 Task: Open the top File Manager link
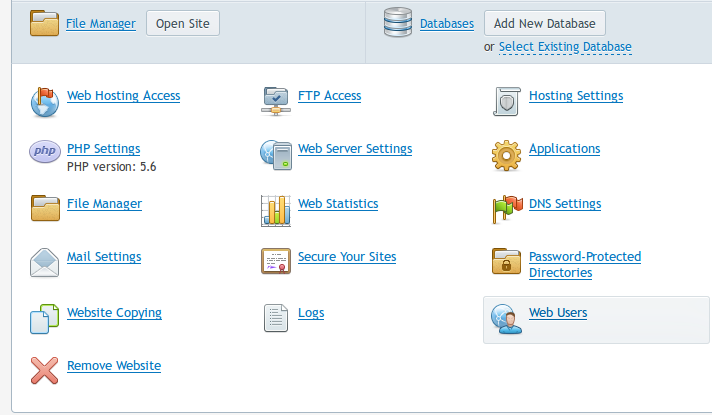tap(101, 24)
